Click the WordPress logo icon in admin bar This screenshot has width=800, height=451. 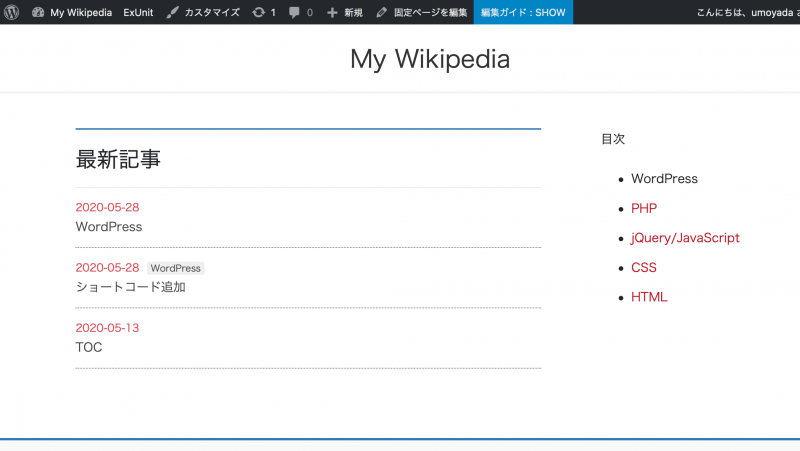[x=12, y=12]
